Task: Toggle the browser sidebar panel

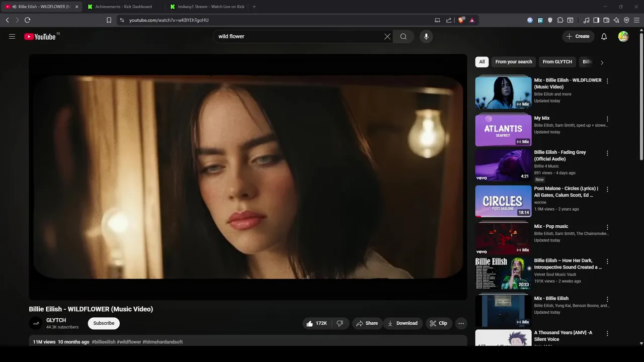Action: (x=596, y=20)
